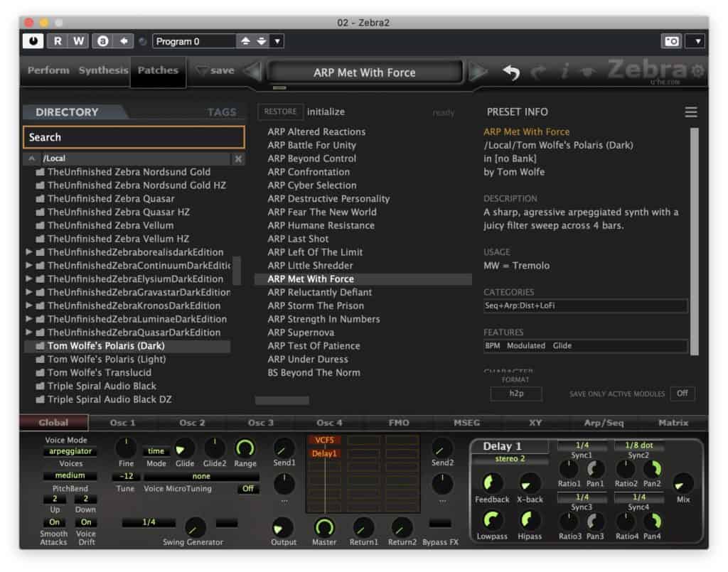Switch to the TAGS tab
The height and width of the screenshot is (572, 728).
pos(222,112)
